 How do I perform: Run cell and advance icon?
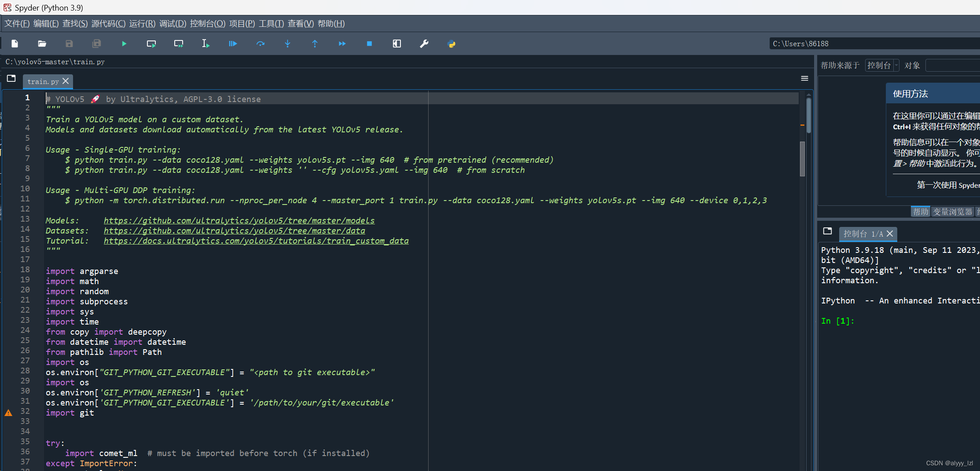179,44
